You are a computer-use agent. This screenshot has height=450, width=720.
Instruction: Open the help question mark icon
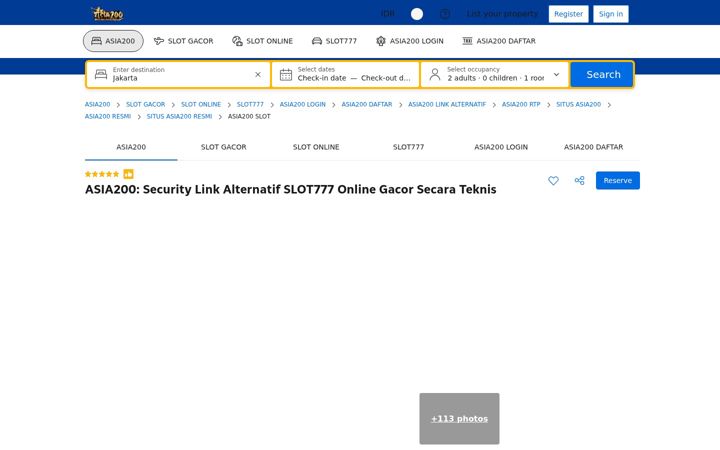[x=444, y=14]
